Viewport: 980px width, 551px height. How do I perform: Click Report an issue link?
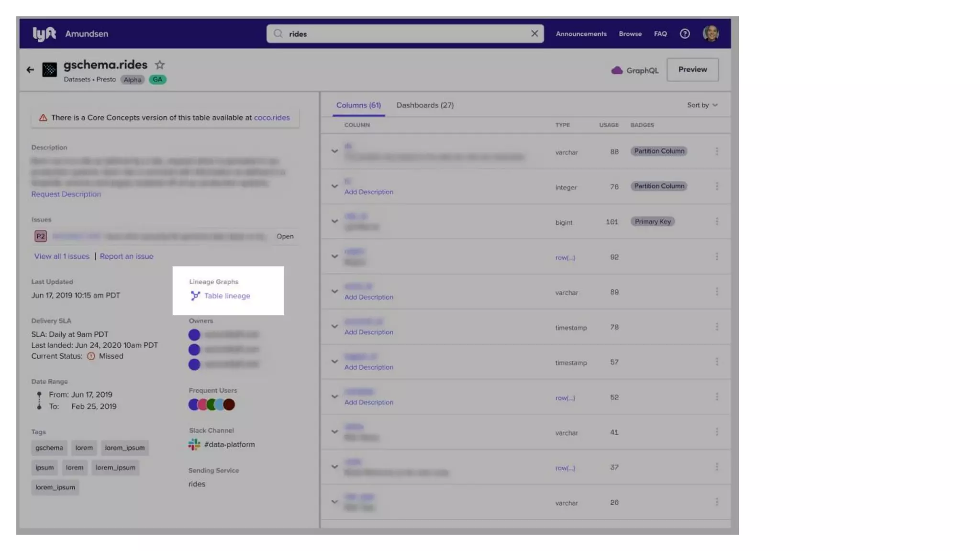[x=126, y=256]
